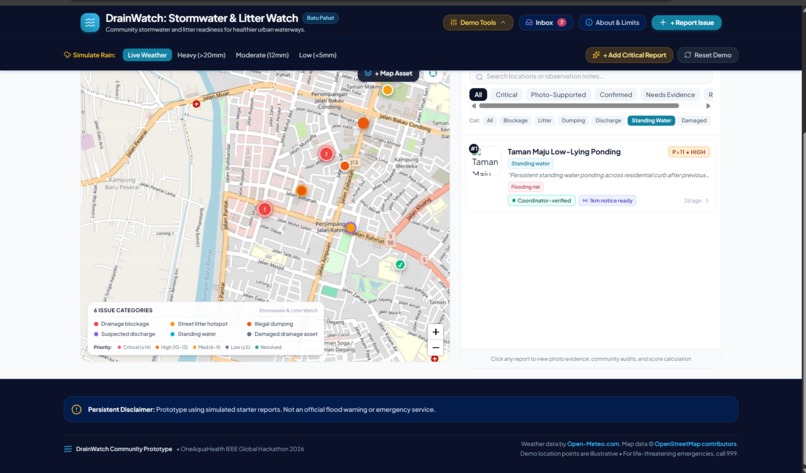This screenshot has height=473, width=806.
Task: Select the Photo-Supported filter chip
Action: [558, 95]
